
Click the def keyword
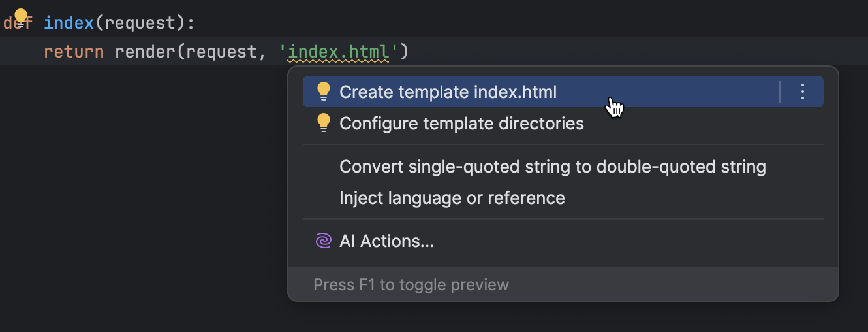[8, 24]
